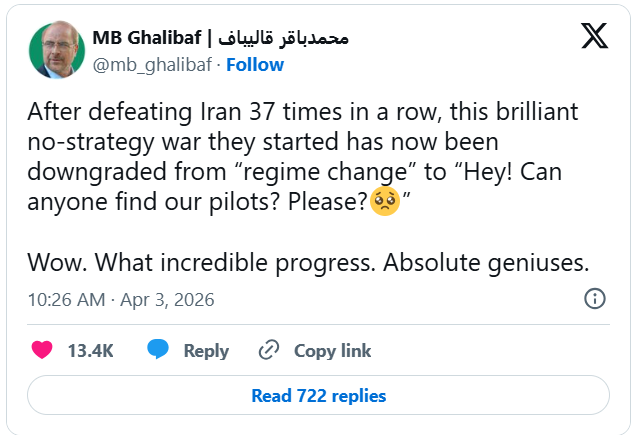Open the 10:26 AM time link
The image size is (636, 441).
(x=66, y=300)
